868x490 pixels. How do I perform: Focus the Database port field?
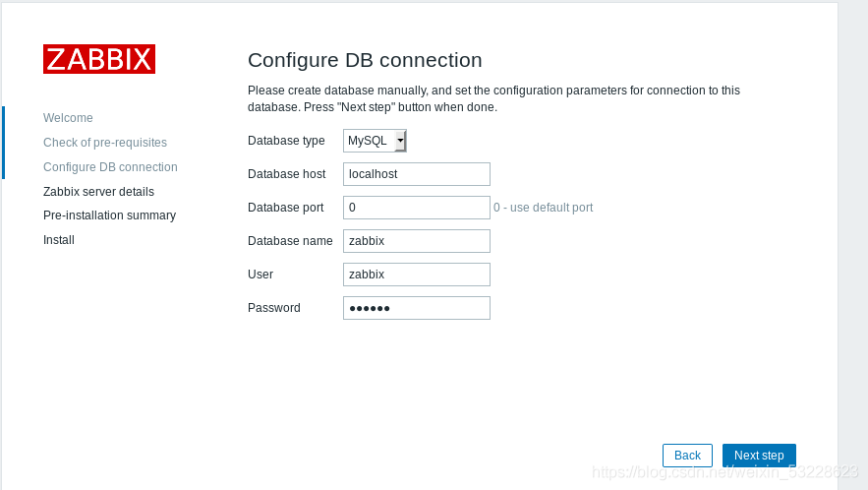tap(416, 208)
